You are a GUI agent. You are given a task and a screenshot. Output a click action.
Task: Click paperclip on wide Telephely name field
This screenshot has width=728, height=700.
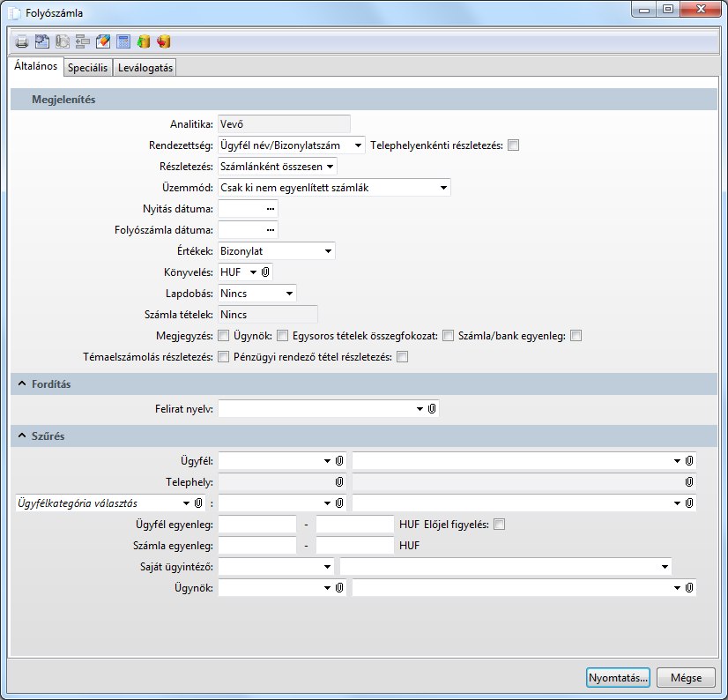689,482
